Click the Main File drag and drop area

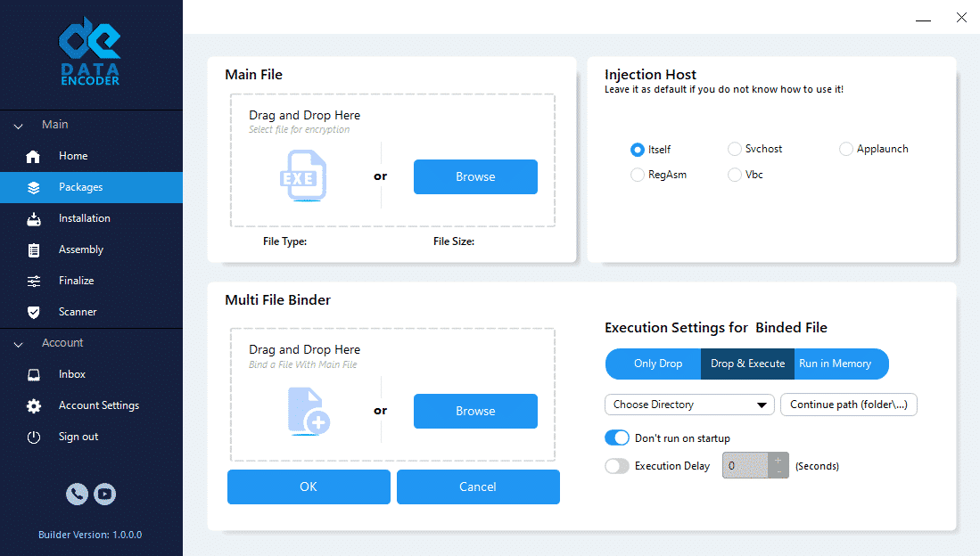click(x=392, y=160)
